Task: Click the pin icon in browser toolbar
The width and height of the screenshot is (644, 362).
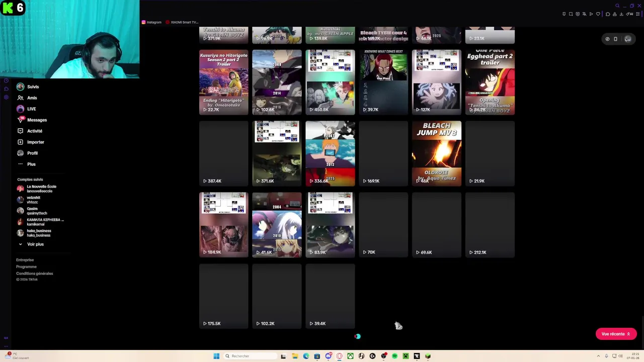Action: 564,14
